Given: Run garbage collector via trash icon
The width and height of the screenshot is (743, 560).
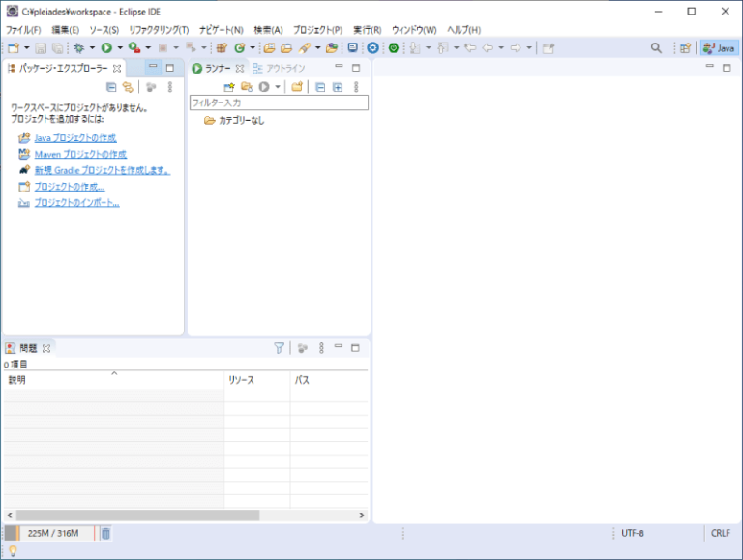Looking at the screenshot, I should click(105, 533).
